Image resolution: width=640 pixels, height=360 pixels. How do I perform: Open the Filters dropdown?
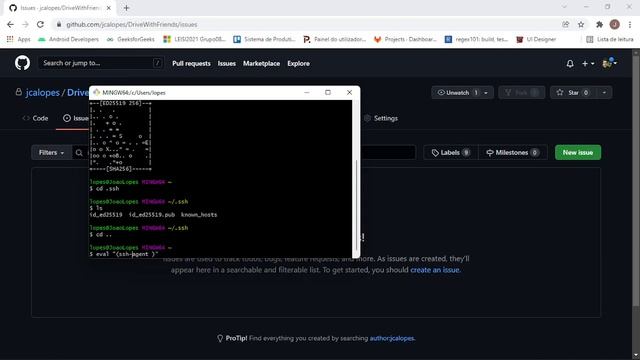(x=51, y=153)
